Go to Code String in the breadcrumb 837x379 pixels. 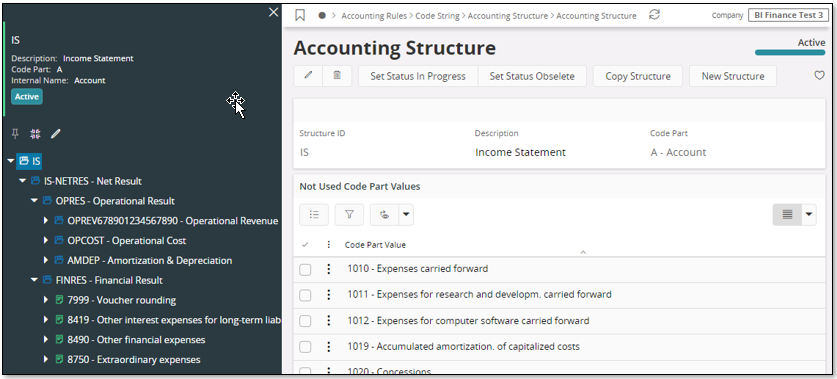point(438,15)
